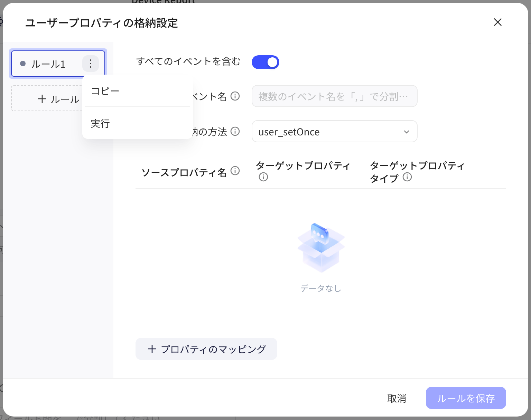The width and height of the screenshot is (531, 420).
Task: Click the プロパティのマッピング add button
Action: click(x=206, y=349)
